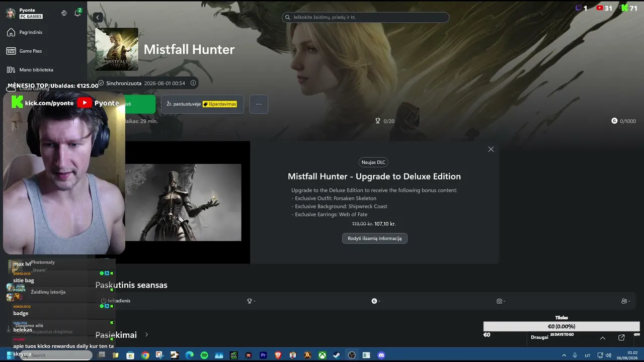The image size is (644, 362).
Task: Open Brave browser from the taskbar
Action: coord(278,355)
